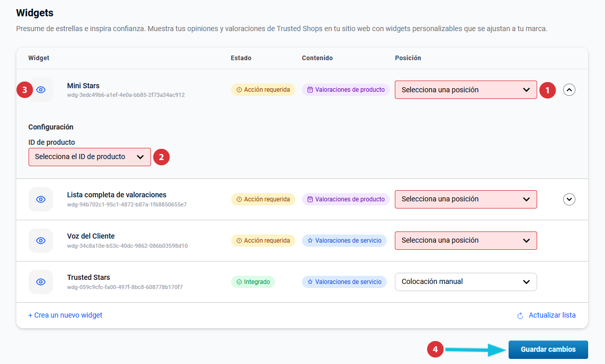Click Trusted Stars Valoraciones de servicio tag
The image size is (605, 364).
[344, 282]
